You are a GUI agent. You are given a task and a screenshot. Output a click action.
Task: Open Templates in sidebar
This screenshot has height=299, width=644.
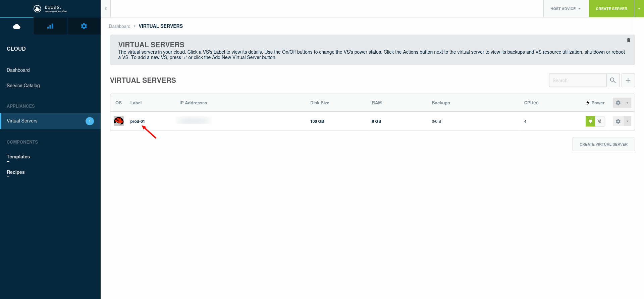click(18, 157)
